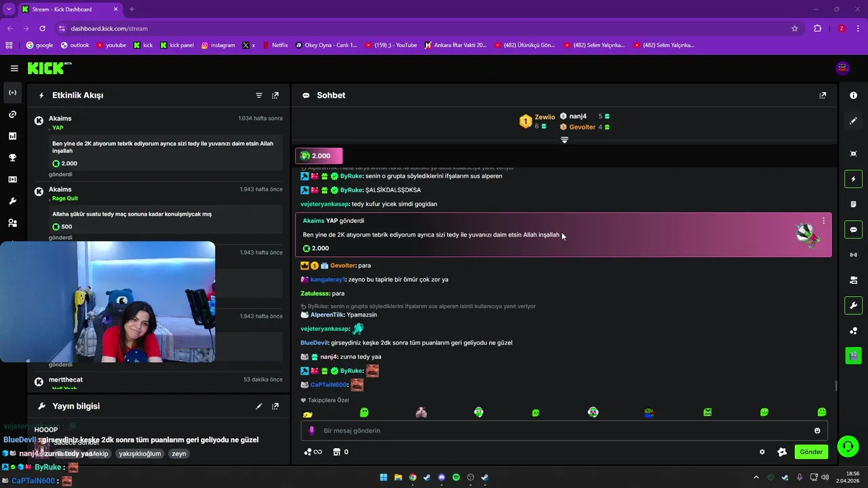Toggle the stream preview panel icon
Image resolution: width=868 pixels, height=488 pixels.
pos(854,154)
